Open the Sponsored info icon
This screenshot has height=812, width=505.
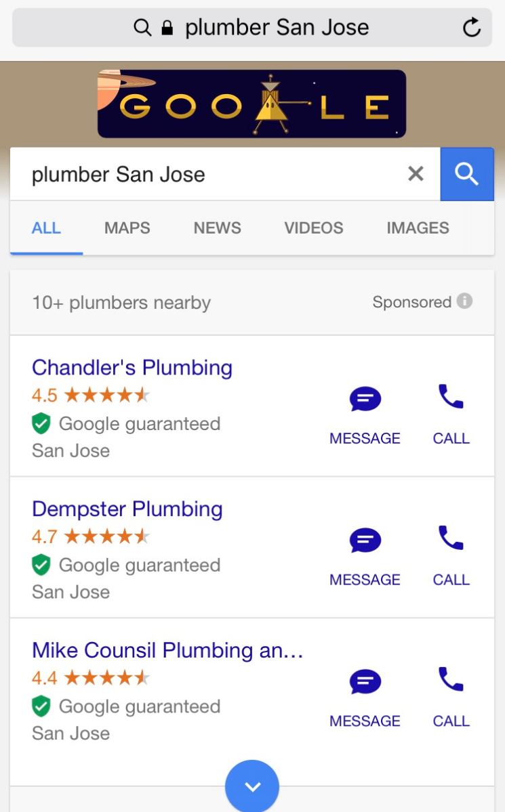tap(464, 301)
